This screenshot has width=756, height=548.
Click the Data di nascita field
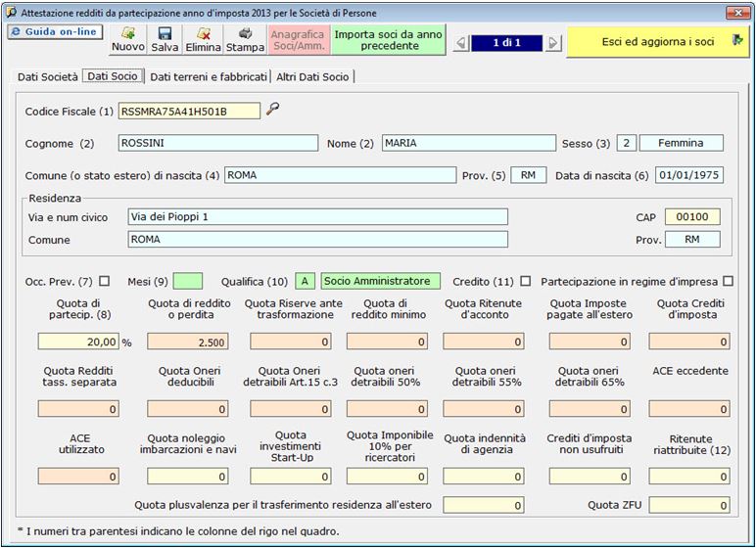click(x=689, y=175)
